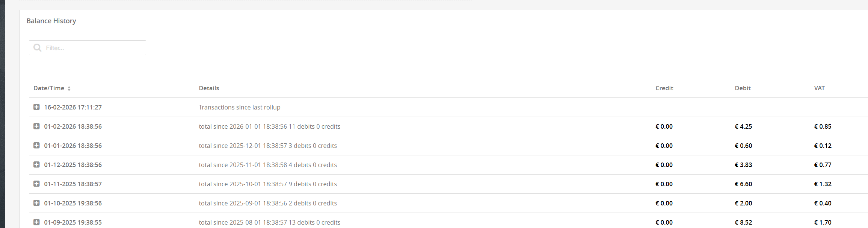
Task: Expand the 01-11-2025 18:38:57 row
Action: click(x=36, y=184)
